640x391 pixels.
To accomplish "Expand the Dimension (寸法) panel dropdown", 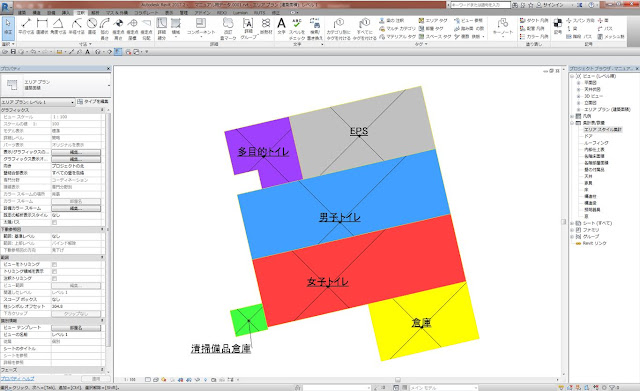I will [x=85, y=44].
